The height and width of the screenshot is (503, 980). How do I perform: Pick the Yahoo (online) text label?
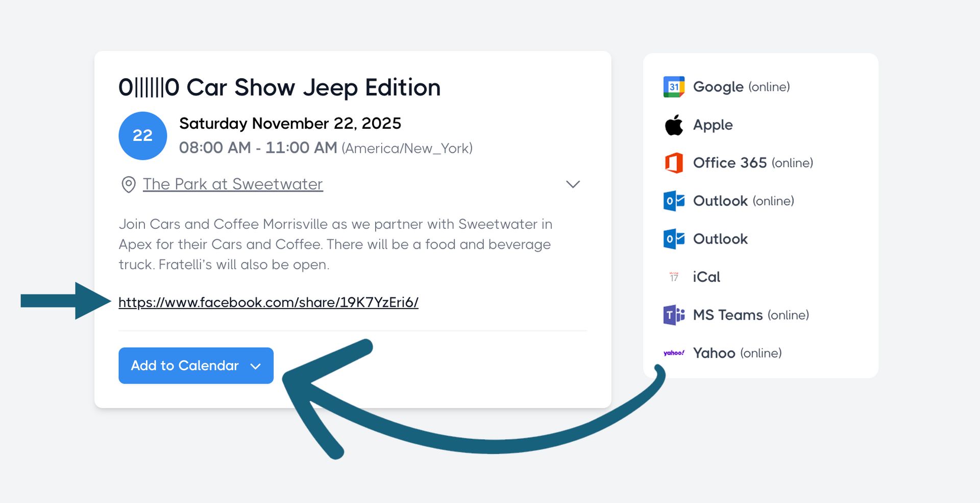737,353
